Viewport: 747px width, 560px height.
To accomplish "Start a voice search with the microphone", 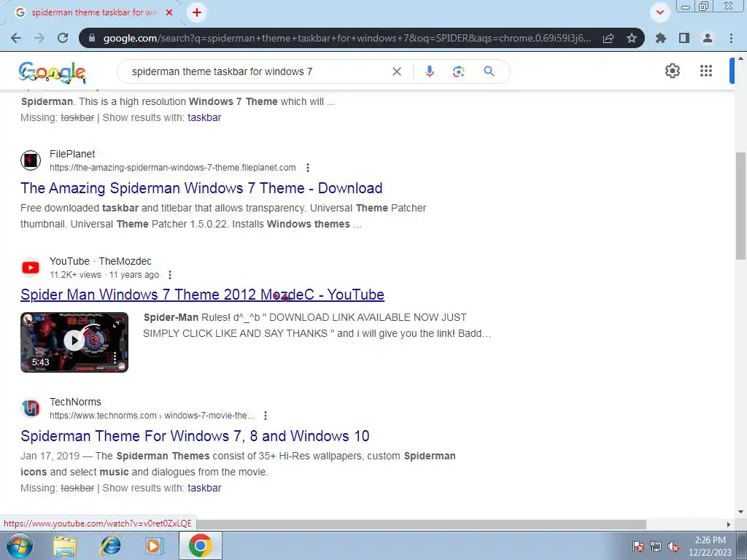I will (429, 71).
